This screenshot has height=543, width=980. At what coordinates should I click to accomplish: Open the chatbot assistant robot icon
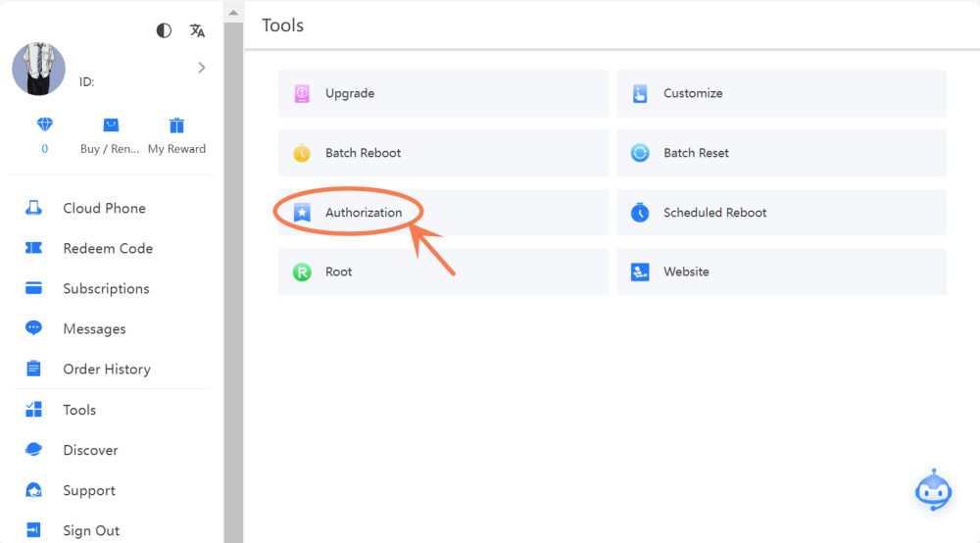coord(933,490)
